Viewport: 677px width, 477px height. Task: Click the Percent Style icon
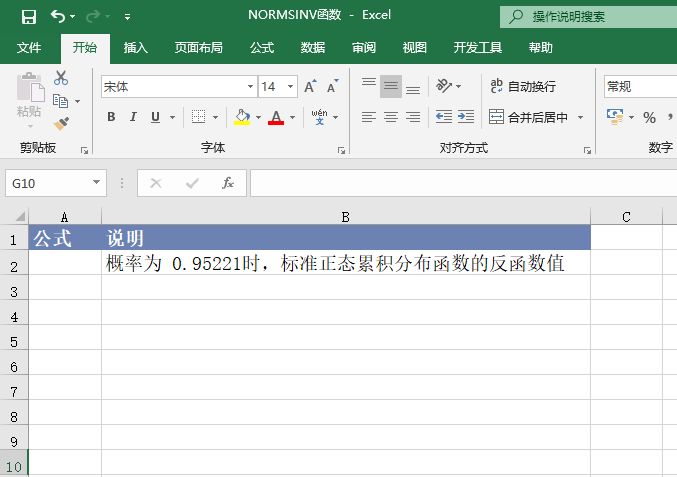click(649, 117)
